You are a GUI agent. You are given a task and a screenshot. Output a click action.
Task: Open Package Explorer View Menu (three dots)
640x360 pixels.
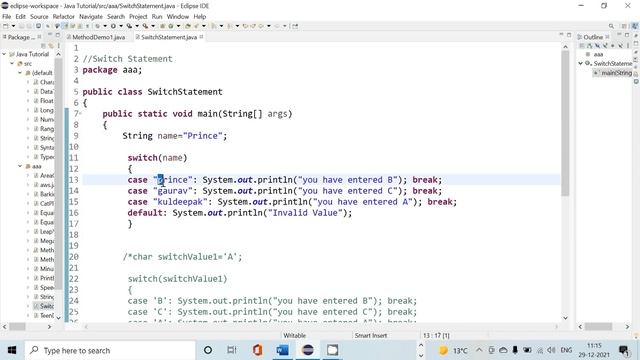[x=58, y=46]
